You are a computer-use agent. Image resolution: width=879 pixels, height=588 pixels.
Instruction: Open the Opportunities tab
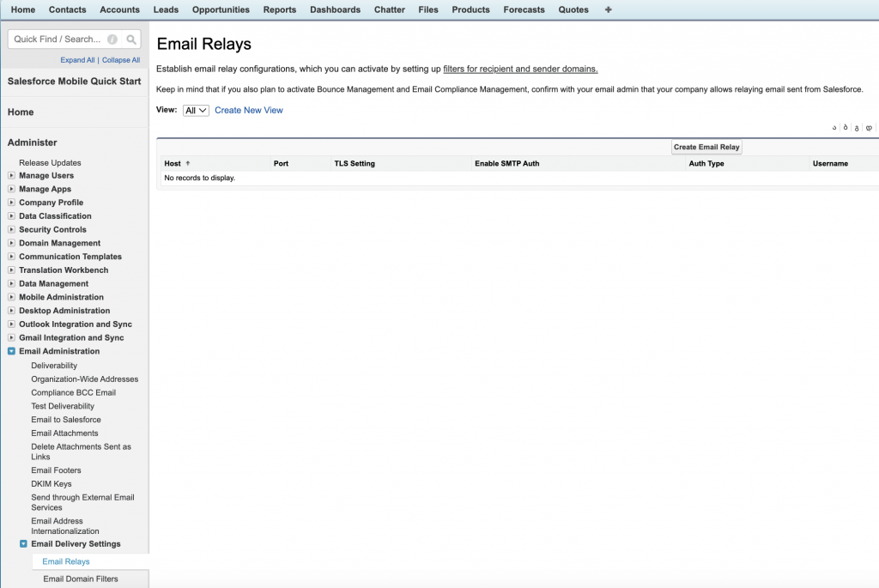tap(221, 9)
